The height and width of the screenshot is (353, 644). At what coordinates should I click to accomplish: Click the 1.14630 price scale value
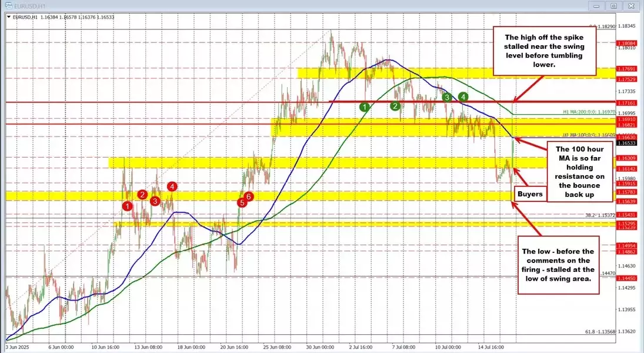pyautogui.click(x=627, y=266)
